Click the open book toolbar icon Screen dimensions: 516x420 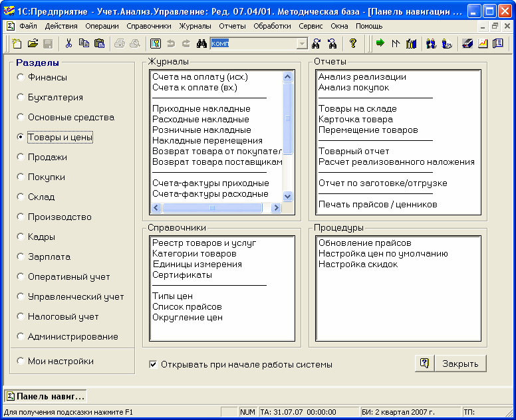click(498, 43)
